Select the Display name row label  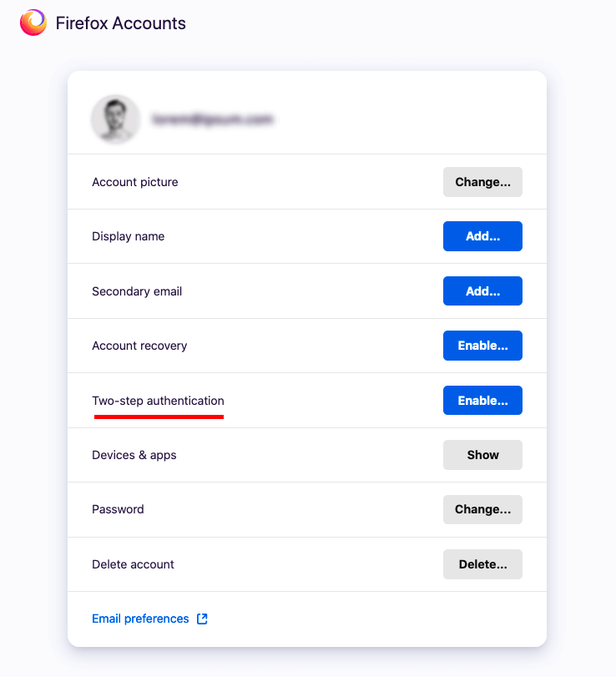point(129,236)
